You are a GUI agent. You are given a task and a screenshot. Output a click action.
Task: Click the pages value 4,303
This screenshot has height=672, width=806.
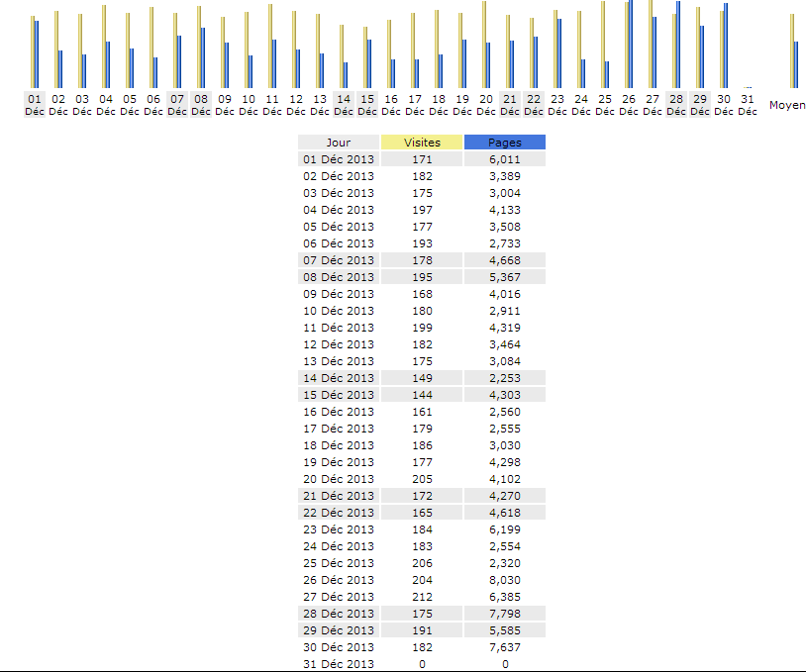(505, 395)
